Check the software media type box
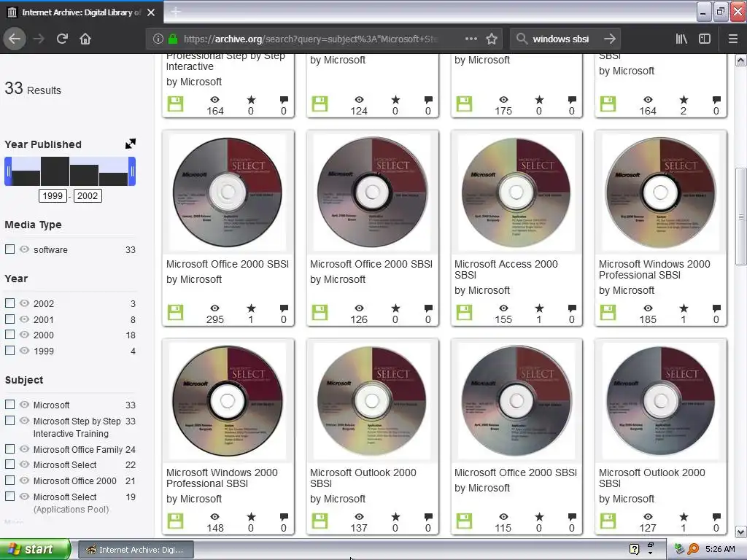 pyautogui.click(x=9, y=249)
